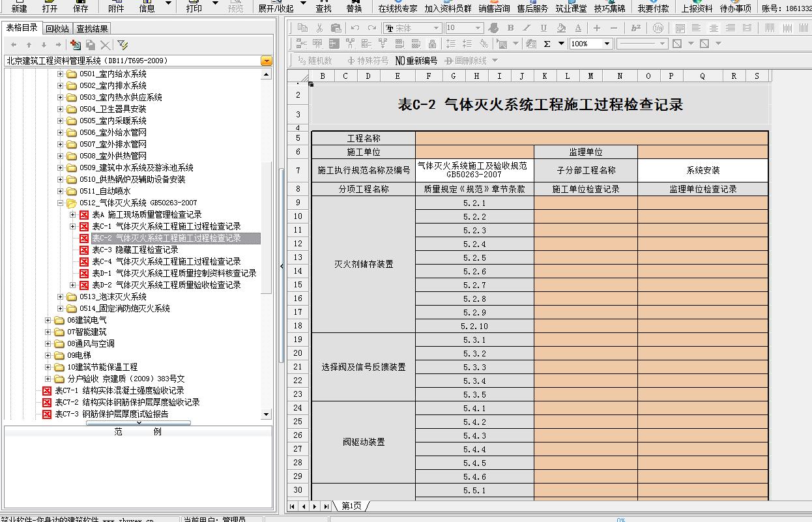Open the standard selector orange dropdown arrow

pyautogui.click(x=267, y=61)
